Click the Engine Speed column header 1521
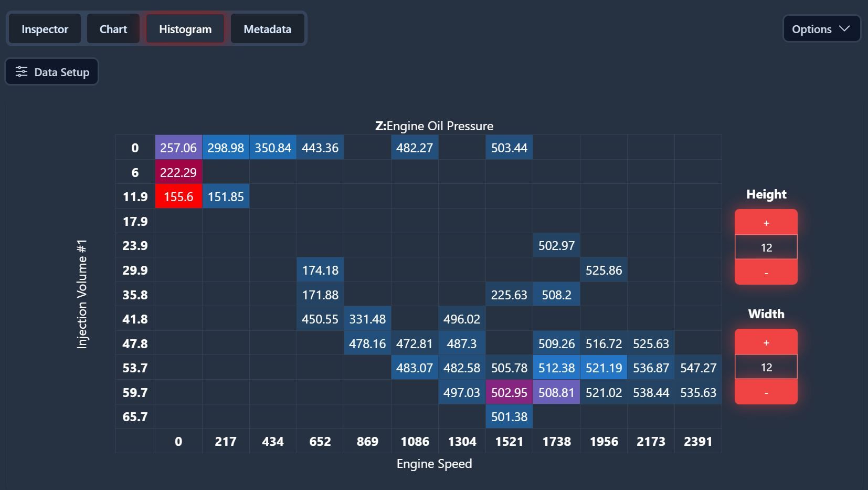 [x=509, y=441]
